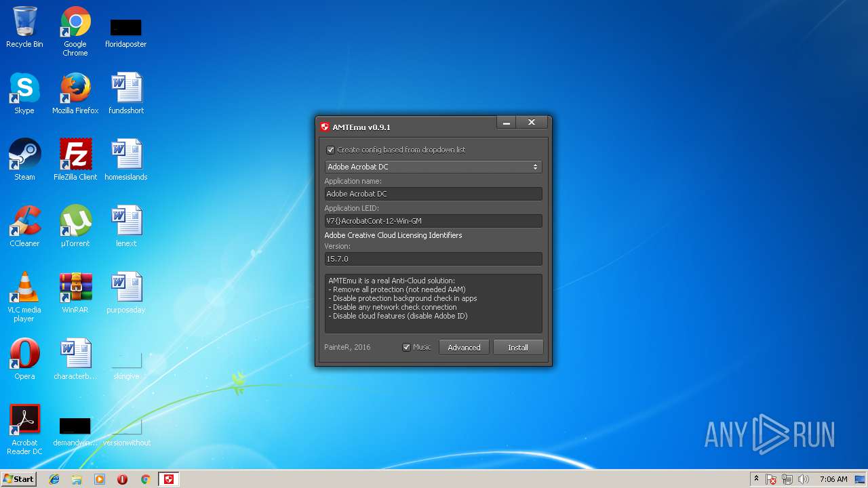The height and width of the screenshot is (488, 868).
Task: Launch the Opera desktop shortcut
Action: coord(24,359)
